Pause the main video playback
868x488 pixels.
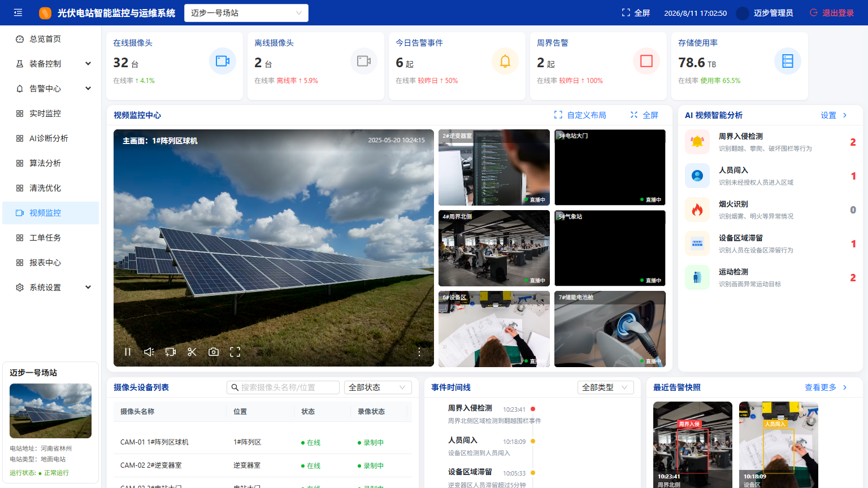pos(128,352)
